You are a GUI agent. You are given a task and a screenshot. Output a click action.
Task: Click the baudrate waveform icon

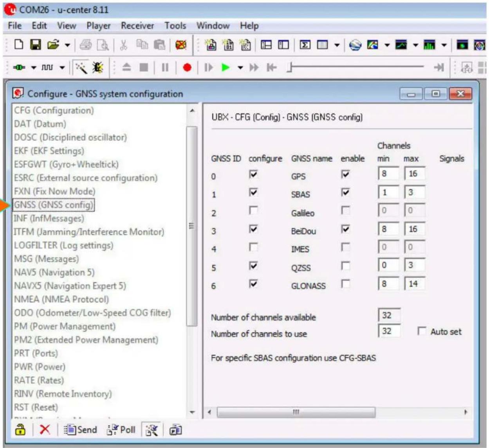tap(47, 67)
